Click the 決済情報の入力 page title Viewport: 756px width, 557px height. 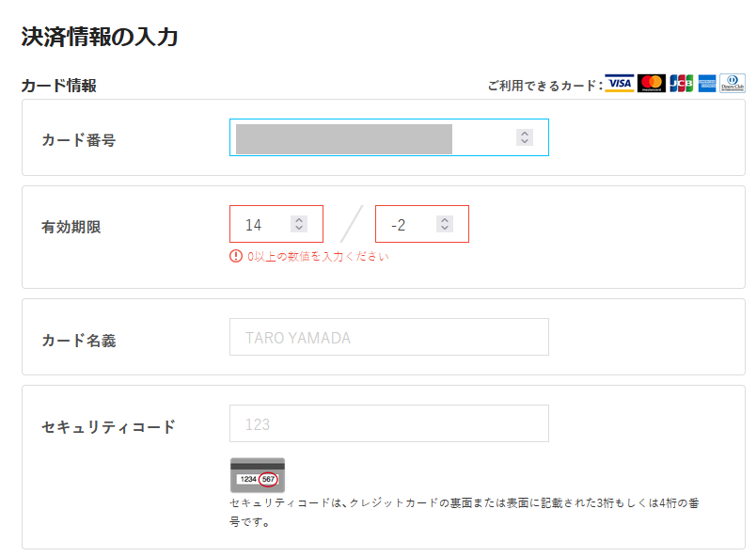coord(100,37)
